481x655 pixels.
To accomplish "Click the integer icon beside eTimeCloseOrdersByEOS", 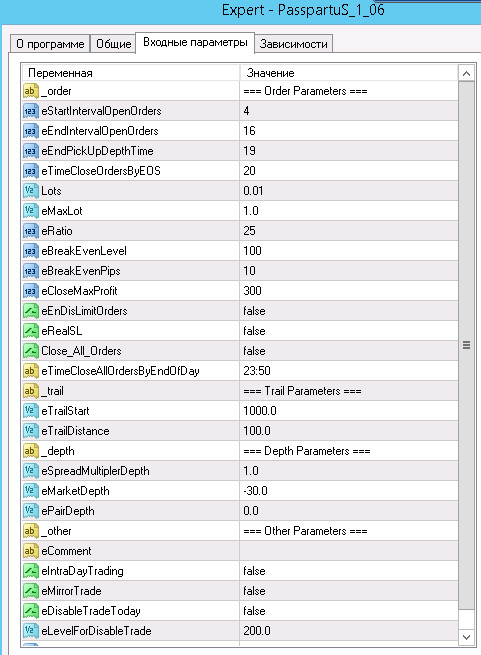I will point(31,171).
